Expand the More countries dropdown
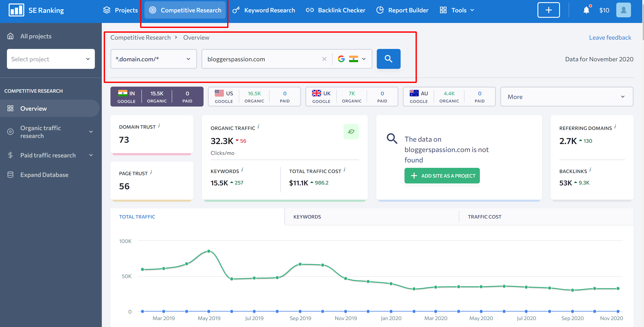The height and width of the screenshot is (327, 644). [566, 97]
